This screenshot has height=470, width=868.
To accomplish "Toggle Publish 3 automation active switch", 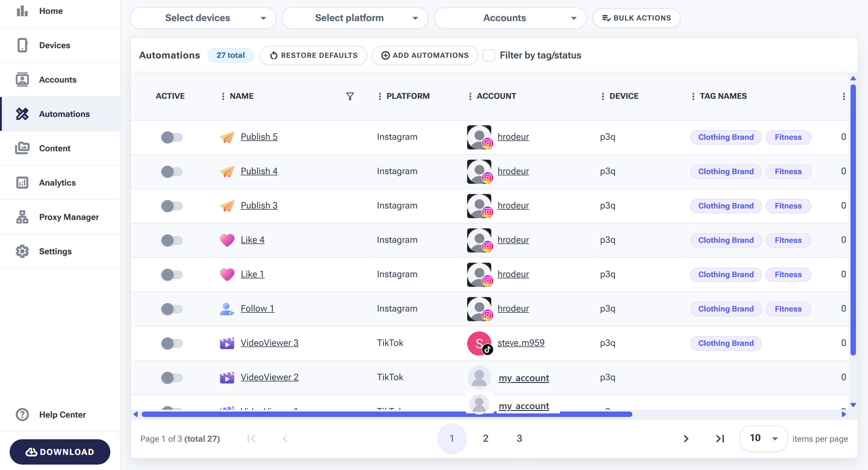I will [x=172, y=206].
